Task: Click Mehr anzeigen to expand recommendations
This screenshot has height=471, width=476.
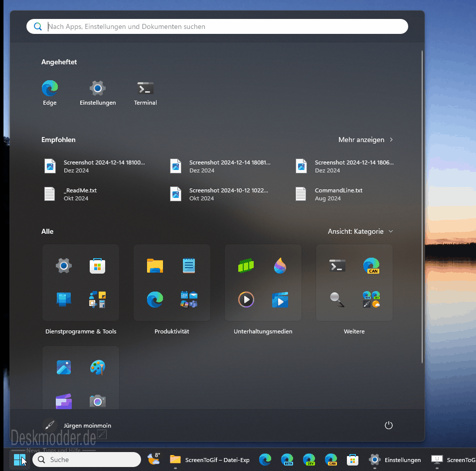Action: [365, 140]
